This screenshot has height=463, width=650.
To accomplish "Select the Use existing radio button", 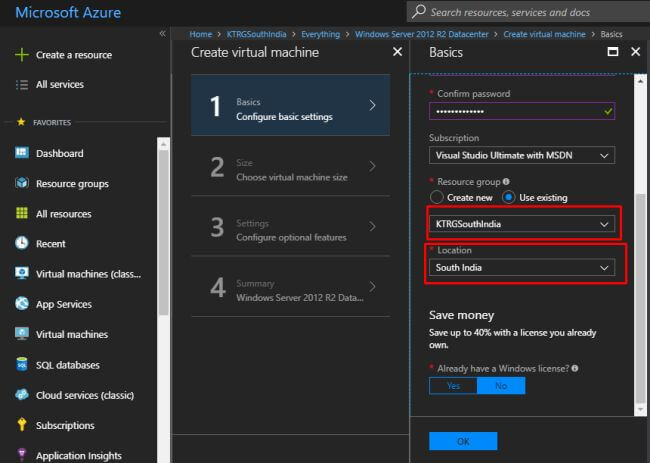I will 508,197.
